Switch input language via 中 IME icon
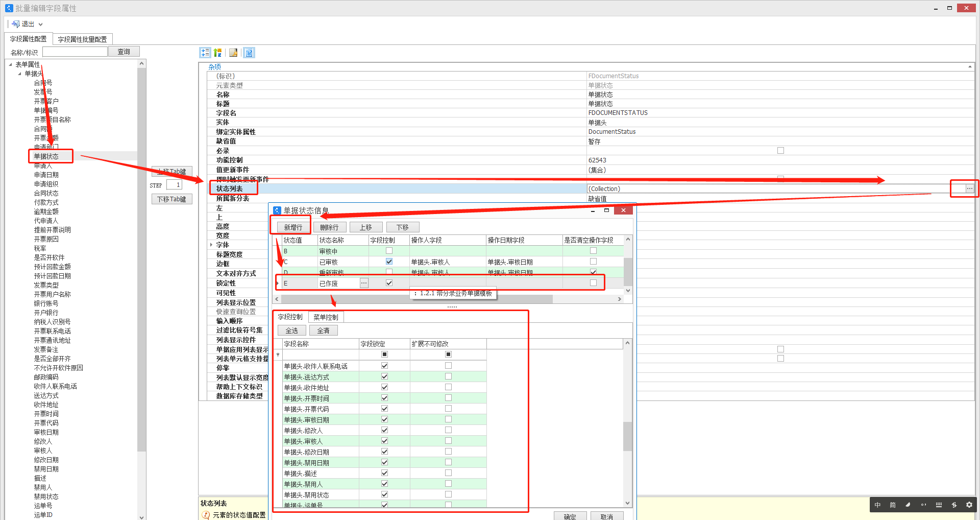Screen dimensions: 980x520 click(x=877, y=505)
